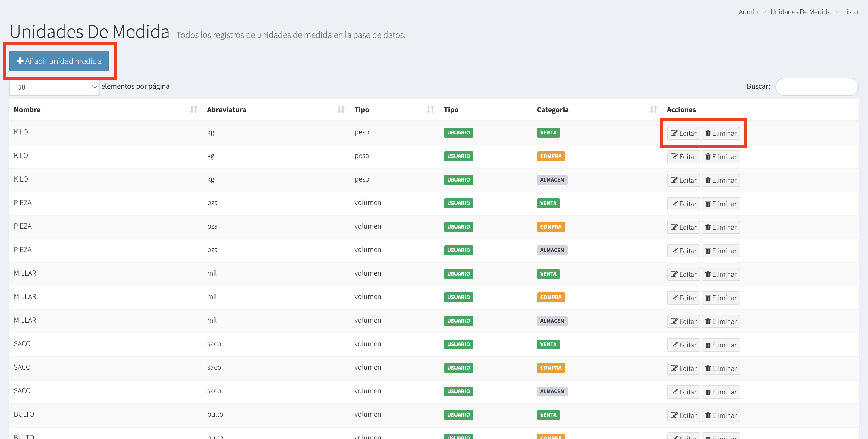Click the Admin breadcrumb link
This screenshot has width=868, height=439.
coord(748,12)
